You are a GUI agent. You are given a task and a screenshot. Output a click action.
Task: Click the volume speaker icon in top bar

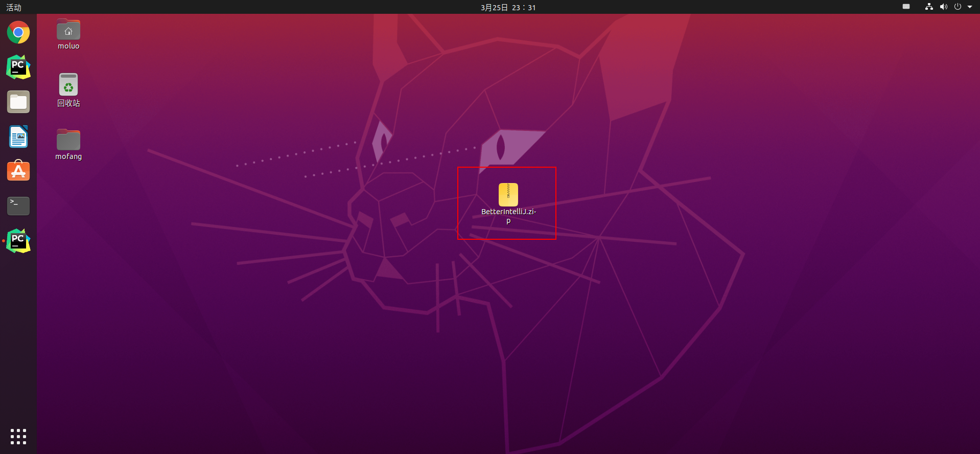(943, 7)
